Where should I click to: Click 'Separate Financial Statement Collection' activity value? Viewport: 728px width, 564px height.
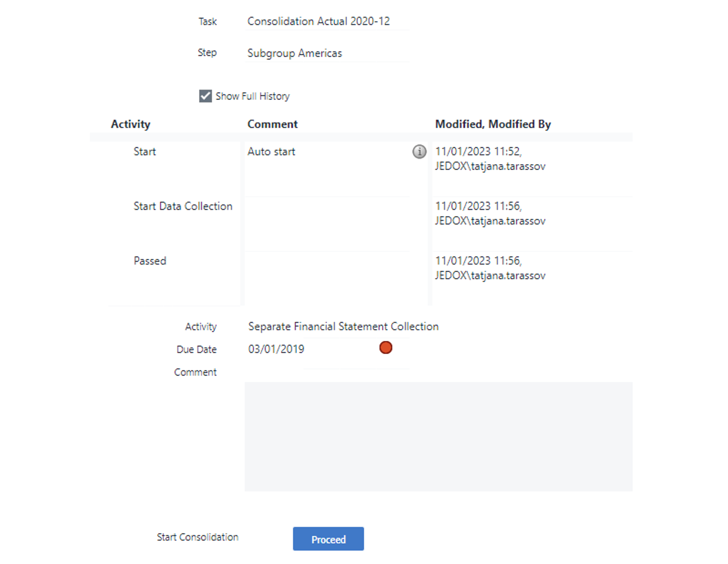click(x=343, y=327)
